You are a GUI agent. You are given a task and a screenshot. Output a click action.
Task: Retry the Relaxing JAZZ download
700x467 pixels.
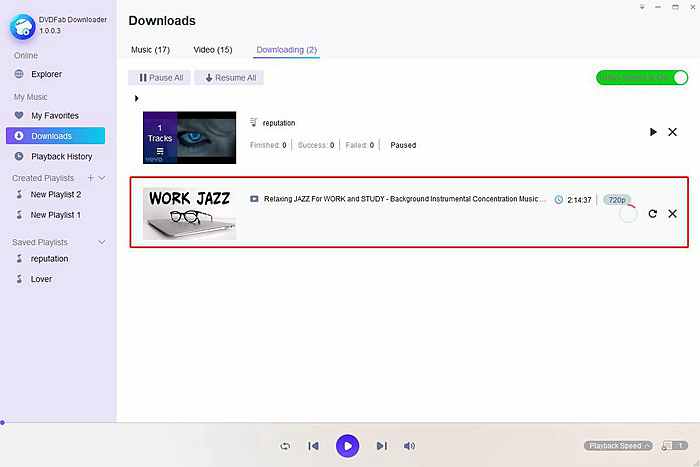coord(653,214)
